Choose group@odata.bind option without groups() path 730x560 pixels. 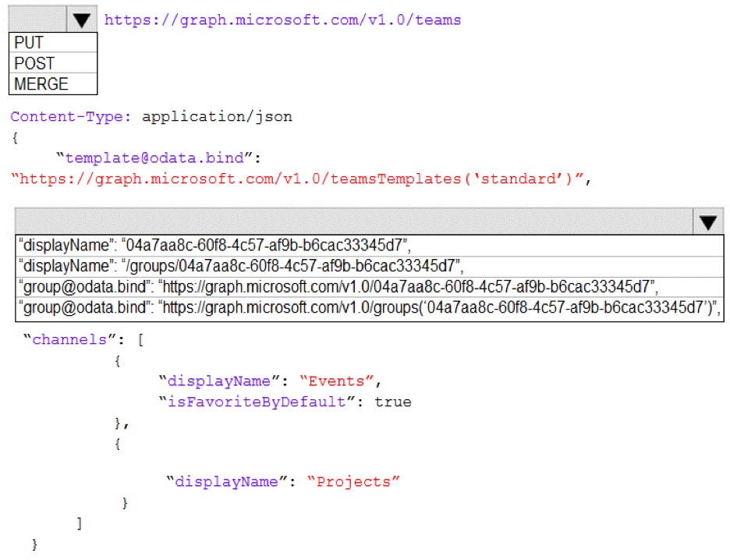[370, 287]
